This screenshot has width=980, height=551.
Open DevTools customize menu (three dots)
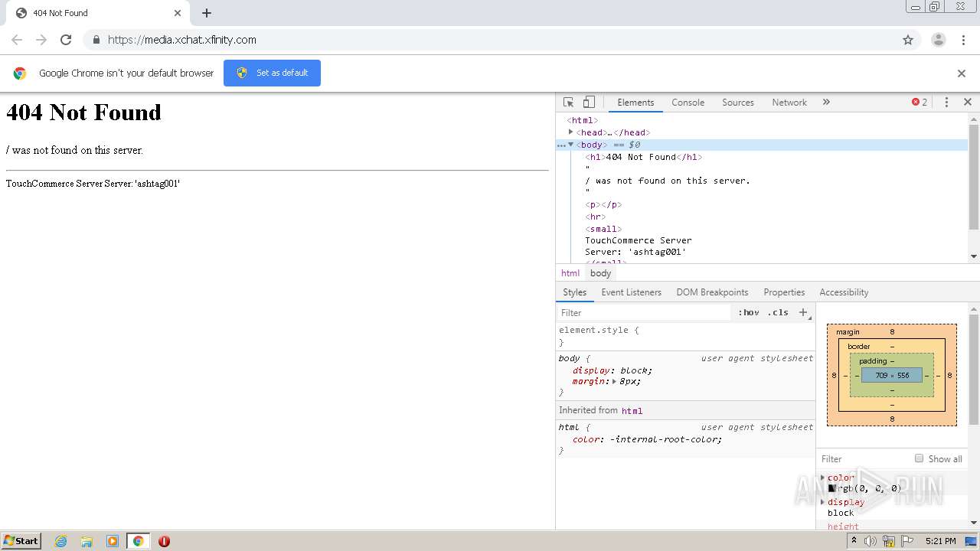click(x=946, y=102)
